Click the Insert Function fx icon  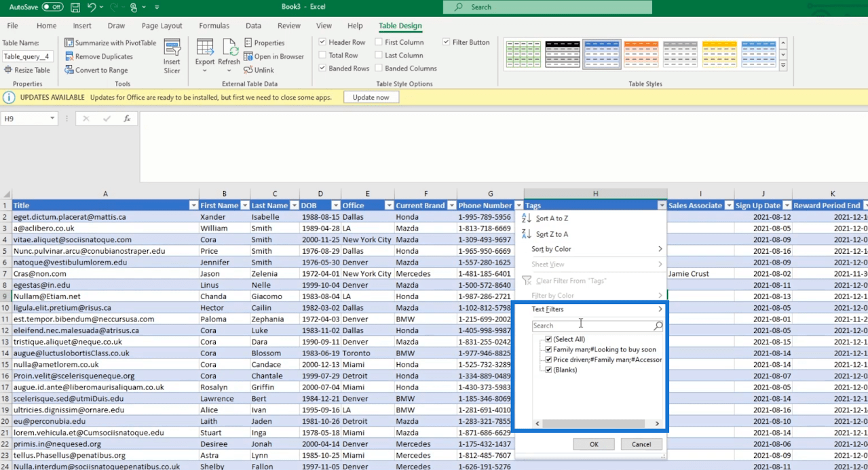(x=127, y=119)
